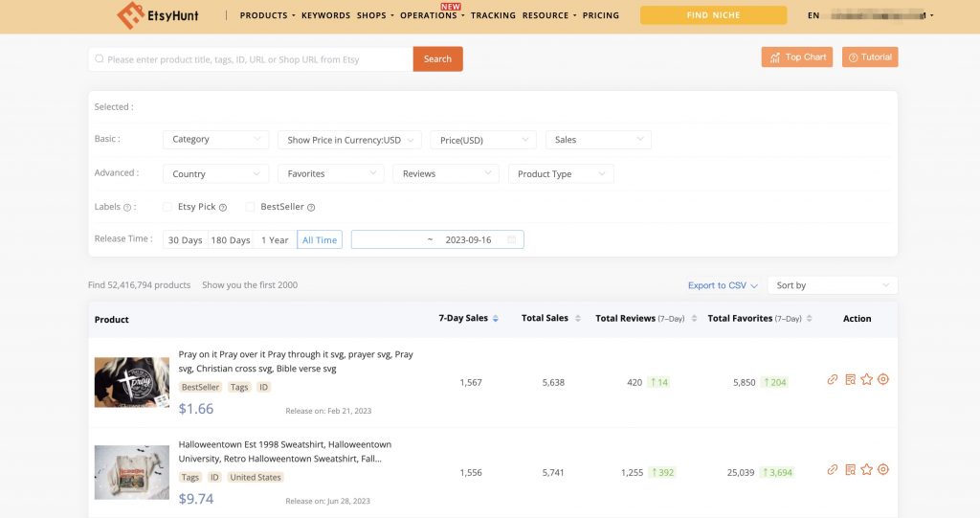This screenshot has width=980, height=518.
Task: Track the Pray on it svg product
Action: (883, 380)
